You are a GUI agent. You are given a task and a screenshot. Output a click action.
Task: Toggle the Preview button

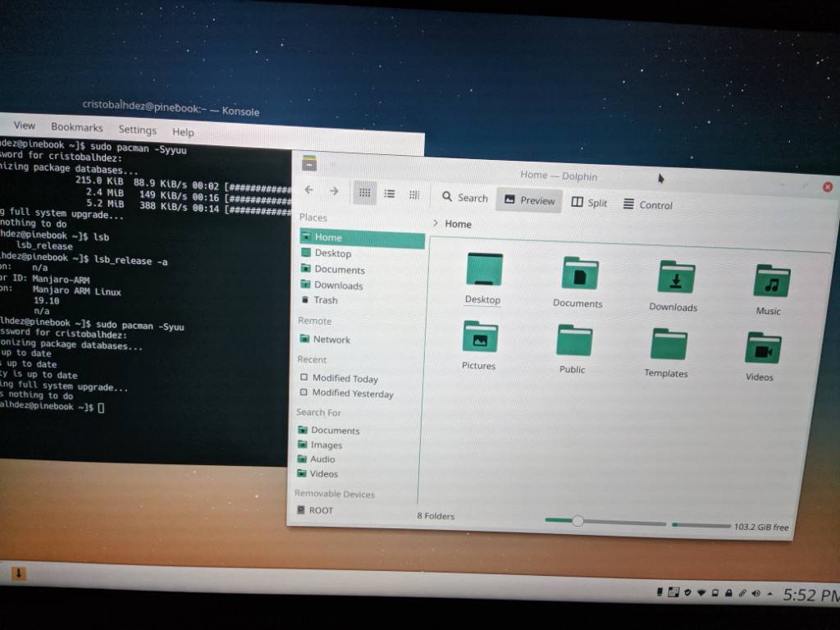[x=529, y=200]
